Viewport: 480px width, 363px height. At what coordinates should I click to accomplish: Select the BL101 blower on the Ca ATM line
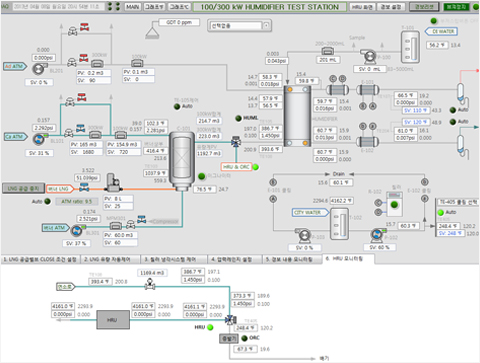39,139
